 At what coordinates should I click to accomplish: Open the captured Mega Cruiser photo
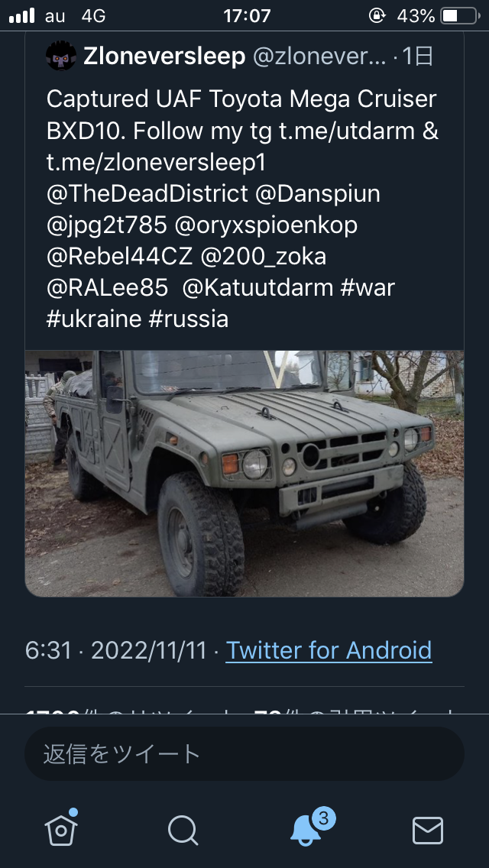coord(244,473)
